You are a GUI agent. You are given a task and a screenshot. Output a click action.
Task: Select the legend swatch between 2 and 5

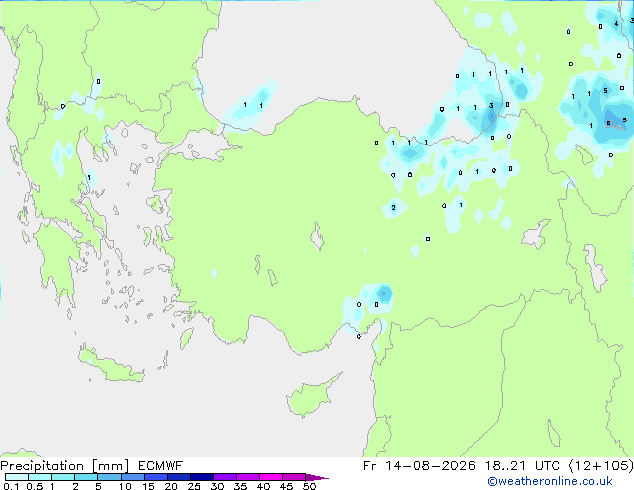(86, 477)
